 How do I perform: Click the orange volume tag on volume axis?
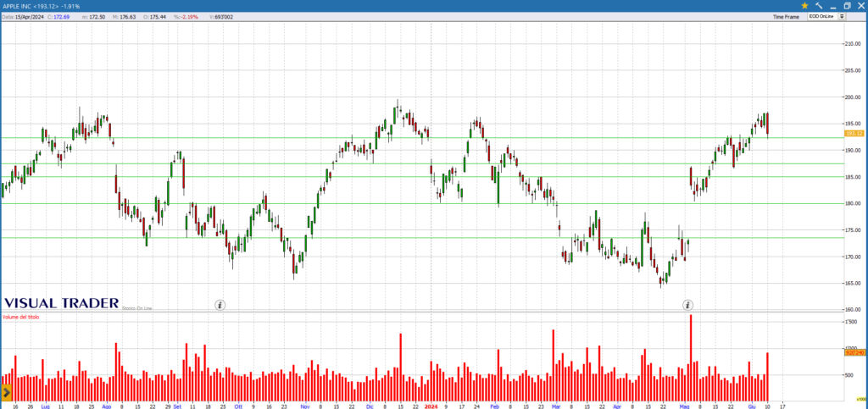point(854,352)
